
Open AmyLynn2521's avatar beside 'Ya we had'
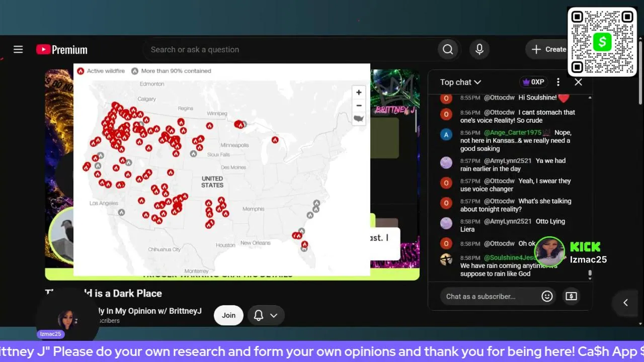coord(446,162)
